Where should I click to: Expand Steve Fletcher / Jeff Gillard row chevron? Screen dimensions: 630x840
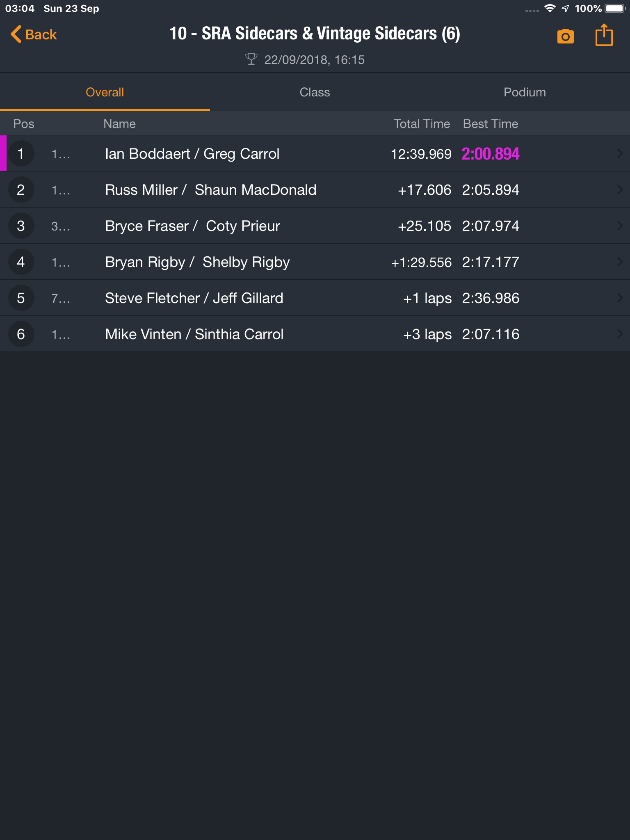click(619, 298)
